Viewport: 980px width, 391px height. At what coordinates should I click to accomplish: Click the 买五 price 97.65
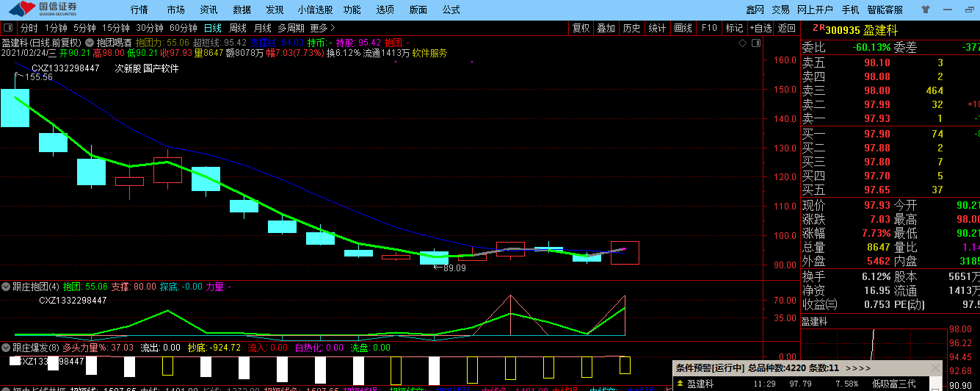[x=876, y=190]
